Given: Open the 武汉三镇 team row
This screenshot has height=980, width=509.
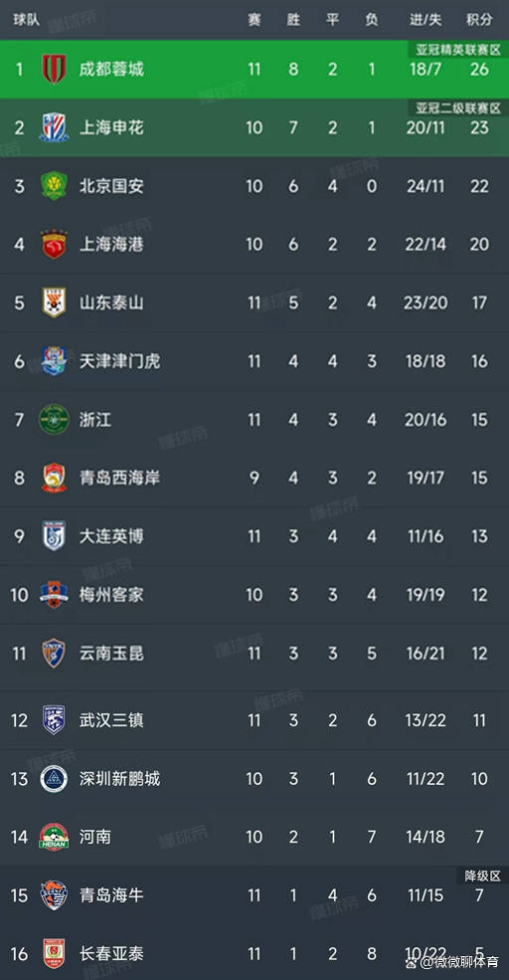Looking at the screenshot, I should 254,720.
